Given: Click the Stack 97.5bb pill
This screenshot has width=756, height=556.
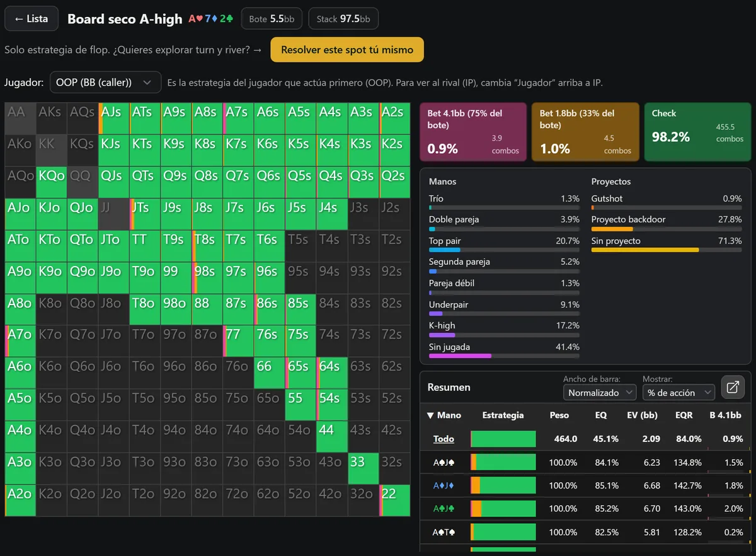Looking at the screenshot, I should tap(343, 19).
